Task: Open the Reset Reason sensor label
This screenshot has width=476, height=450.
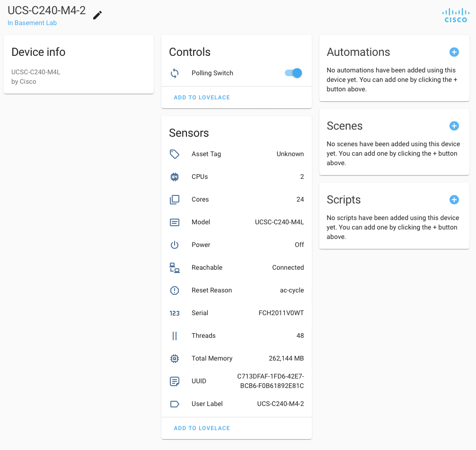Action: 212,290
